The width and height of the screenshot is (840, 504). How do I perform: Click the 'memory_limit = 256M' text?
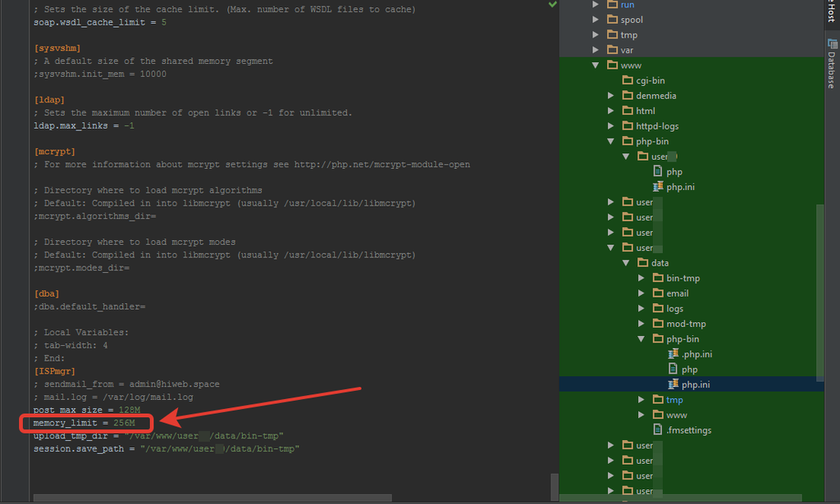point(84,423)
